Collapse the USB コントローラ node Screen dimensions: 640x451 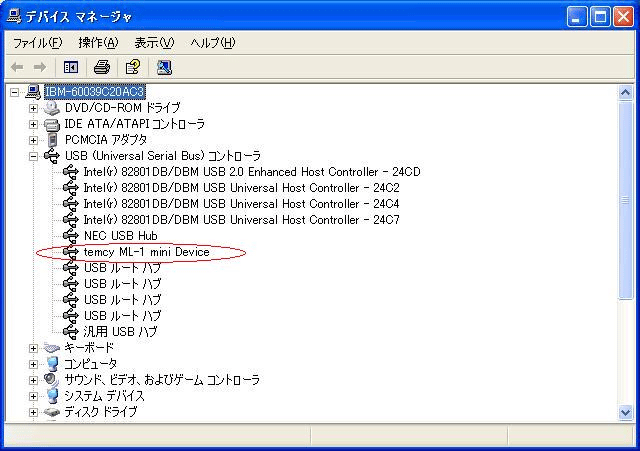tap(33, 156)
